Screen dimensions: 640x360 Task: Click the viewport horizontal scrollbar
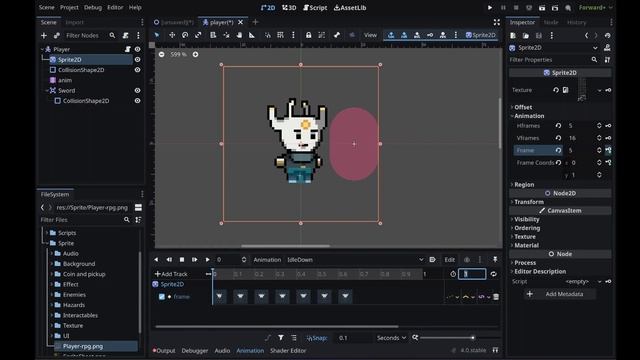coord(285,246)
